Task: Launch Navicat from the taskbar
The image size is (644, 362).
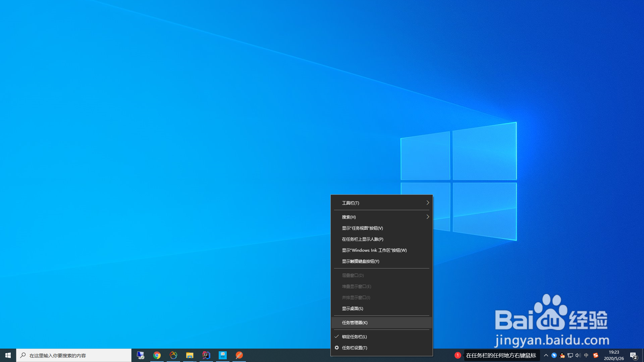Action: tap(173, 355)
